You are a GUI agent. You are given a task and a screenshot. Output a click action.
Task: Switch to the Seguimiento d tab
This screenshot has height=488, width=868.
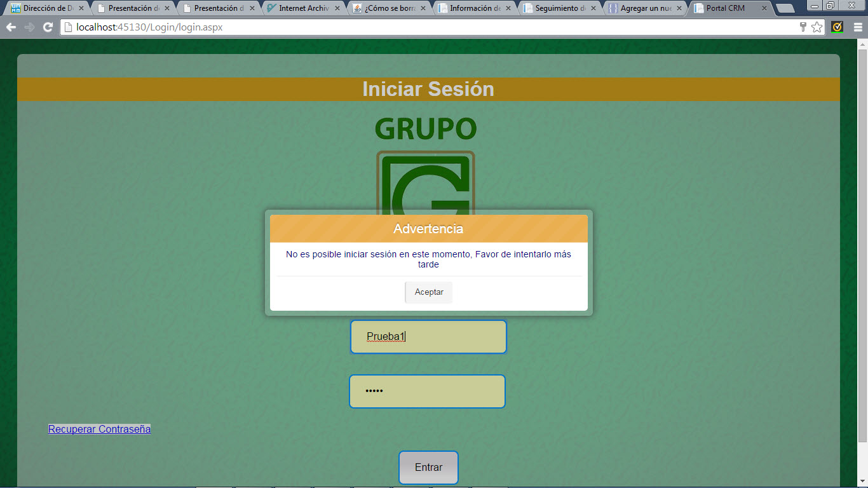point(560,9)
